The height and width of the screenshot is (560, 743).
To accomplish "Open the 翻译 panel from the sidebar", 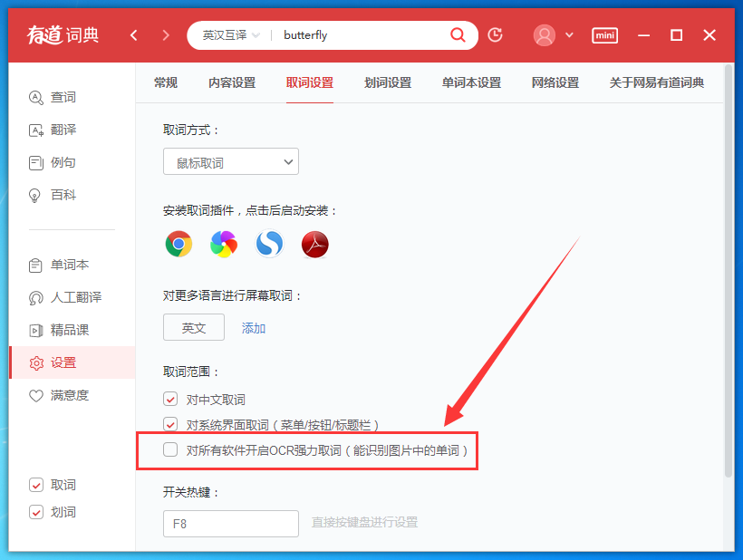I will (54, 130).
